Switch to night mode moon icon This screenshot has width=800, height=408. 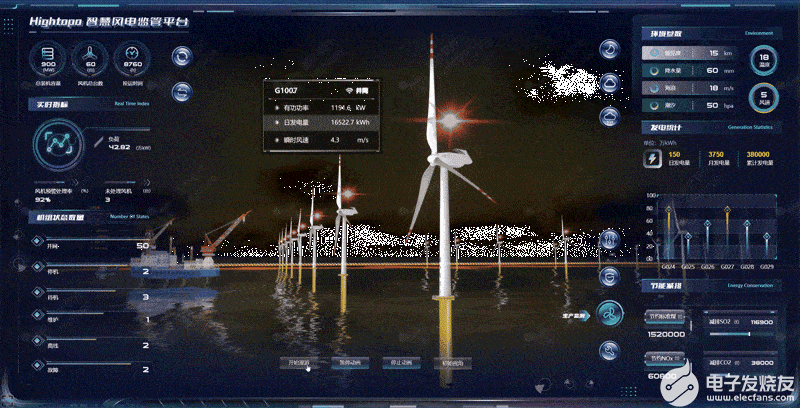click(610, 49)
